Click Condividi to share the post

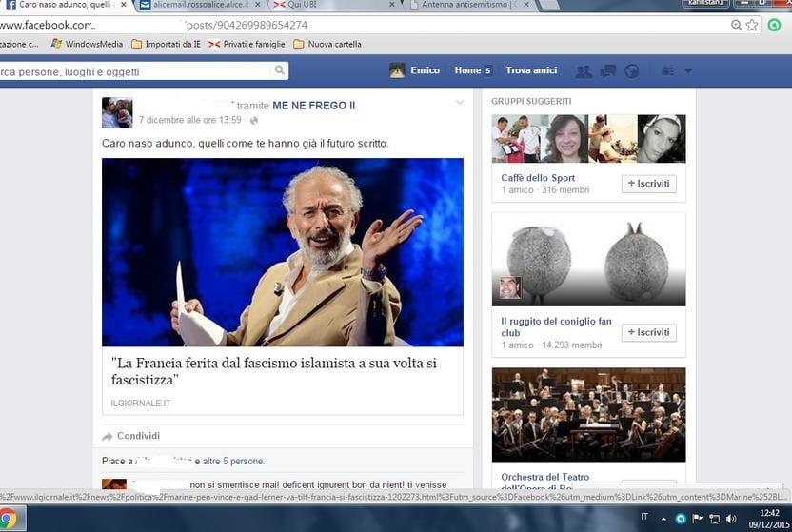click(137, 436)
